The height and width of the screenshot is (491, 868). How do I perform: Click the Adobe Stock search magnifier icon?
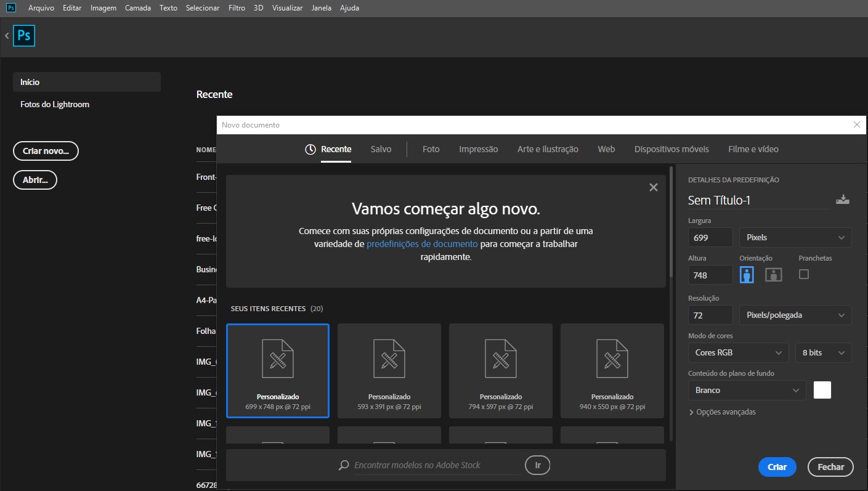pyautogui.click(x=344, y=465)
